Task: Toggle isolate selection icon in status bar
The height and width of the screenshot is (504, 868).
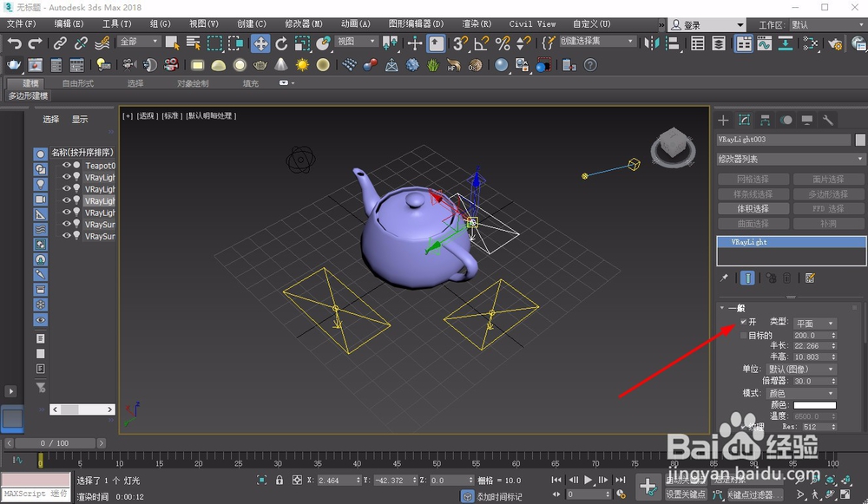Action: [x=262, y=481]
